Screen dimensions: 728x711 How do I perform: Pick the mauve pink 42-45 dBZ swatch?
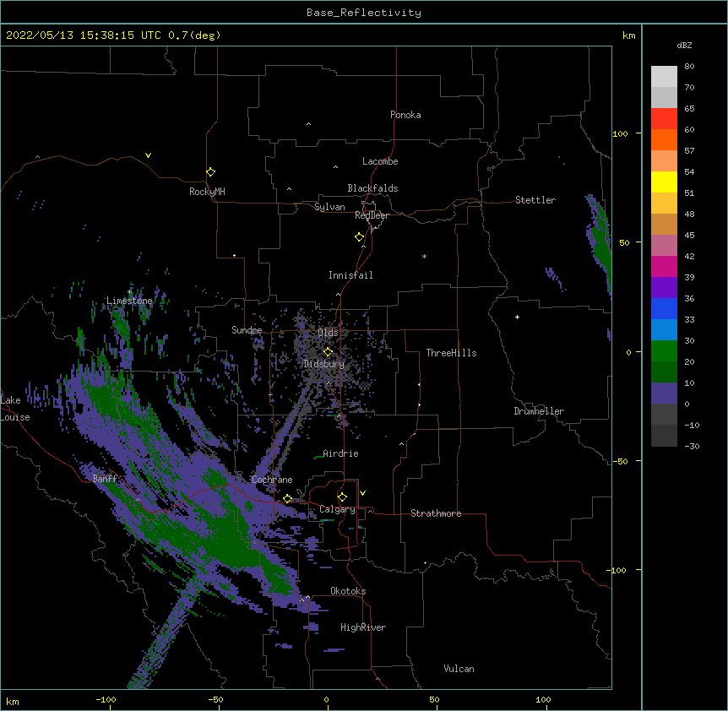tap(664, 246)
